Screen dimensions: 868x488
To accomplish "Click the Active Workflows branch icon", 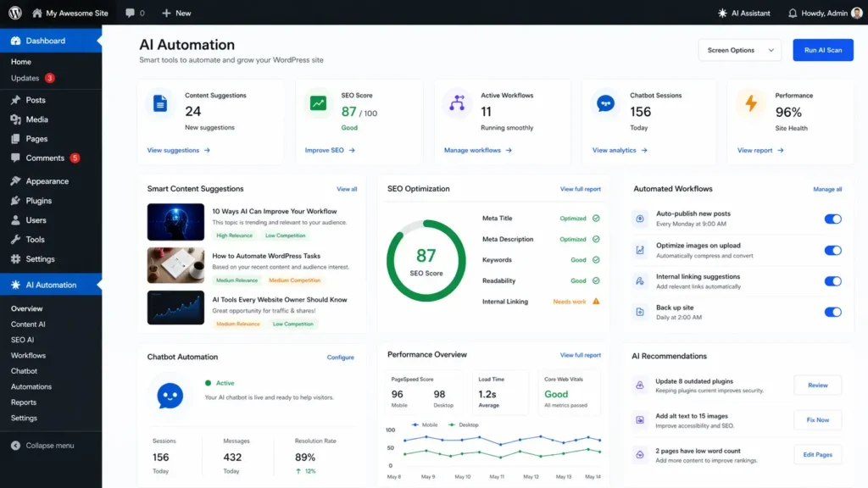I will (457, 103).
